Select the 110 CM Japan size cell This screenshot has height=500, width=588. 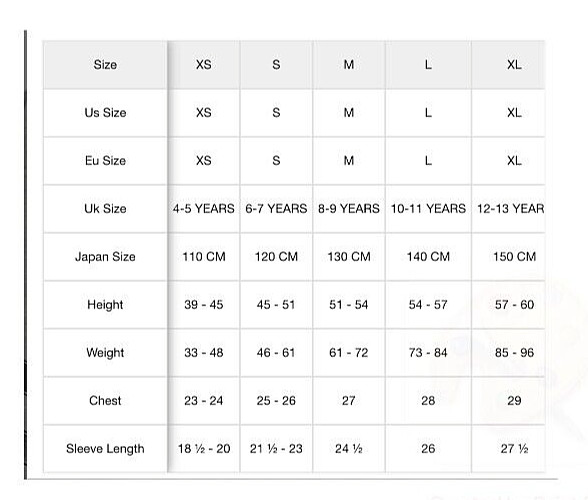[x=204, y=257]
